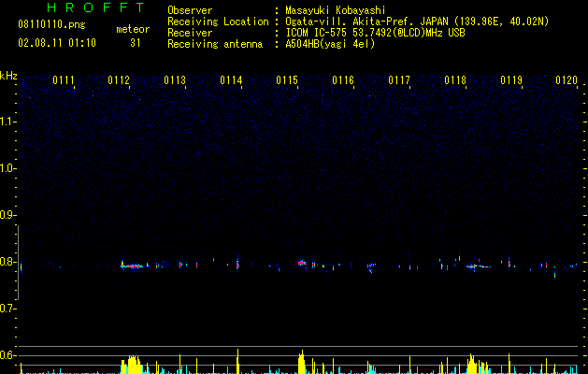Click the name Masayuki Kobayashi
The height and width of the screenshot is (374, 588).
coord(336,10)
